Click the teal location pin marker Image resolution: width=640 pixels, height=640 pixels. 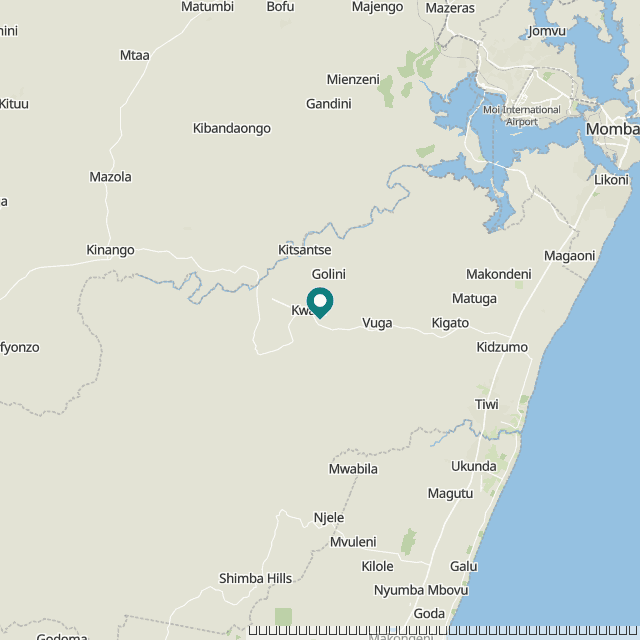320,302
